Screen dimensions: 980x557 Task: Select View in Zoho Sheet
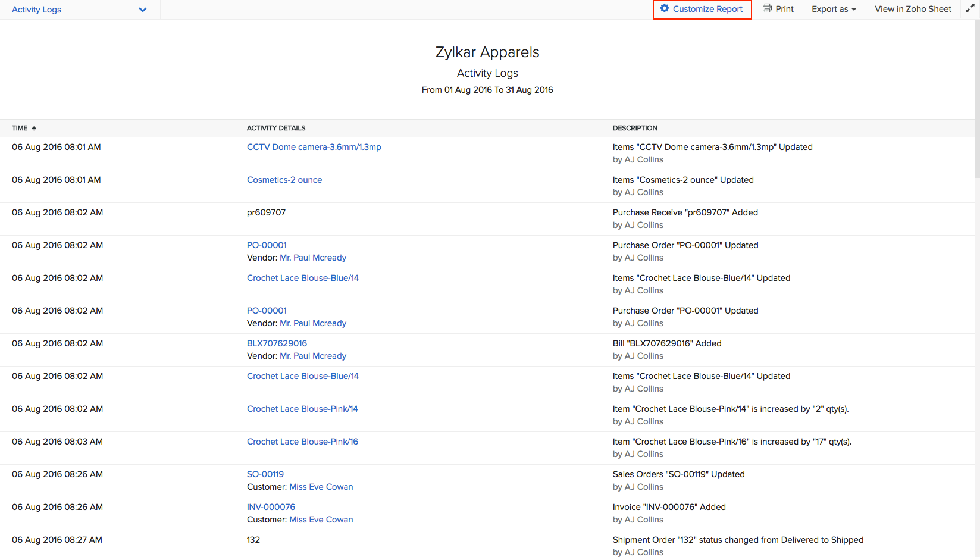tap(912, 9)
